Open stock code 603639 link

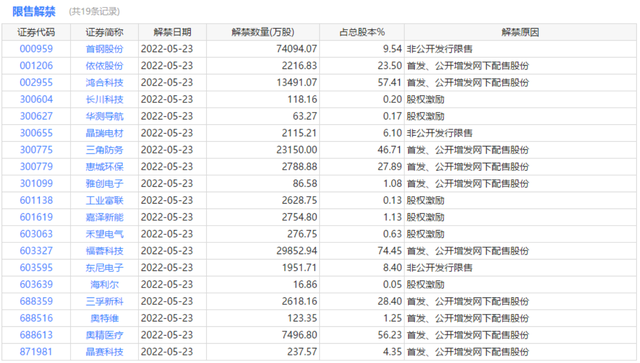click(x=36, y=285)
